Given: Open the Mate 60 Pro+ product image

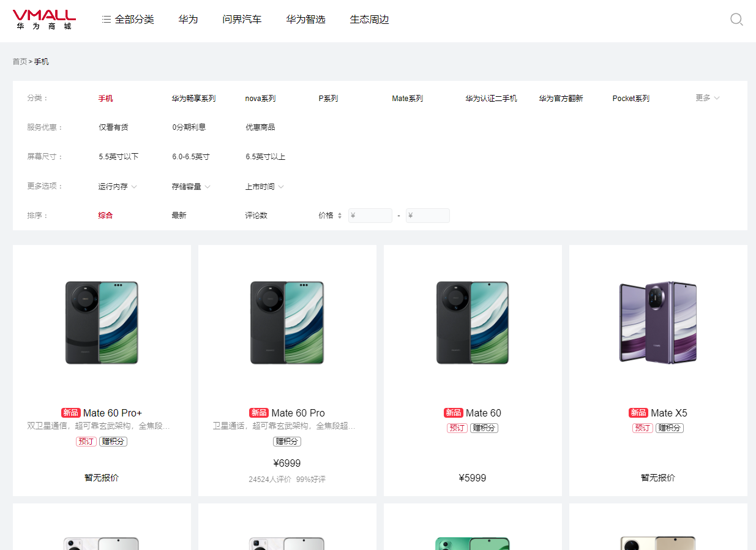Looking at the screenshot, I should point(102,323).
